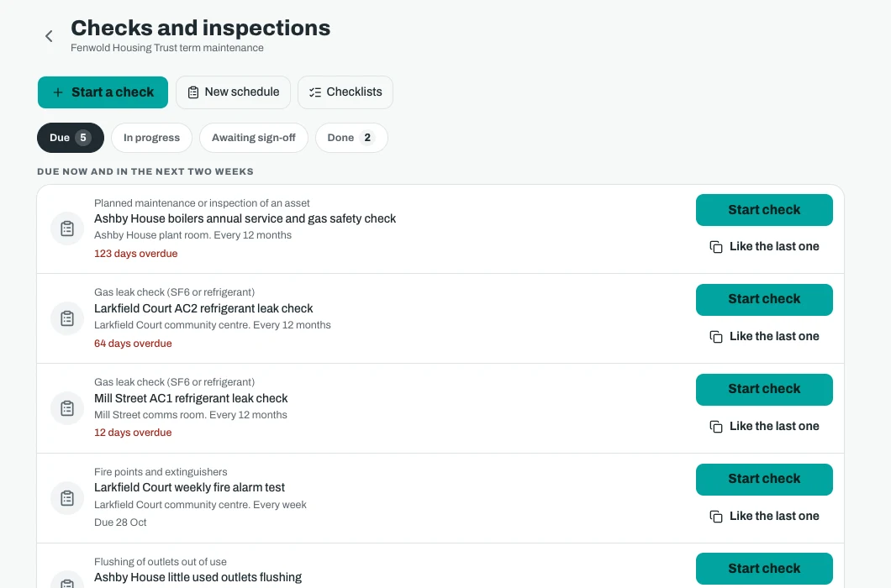This screenshot has width=891, height=588.
Task: Click the Due 28 Oct label
Action: [x=120, y=522]
